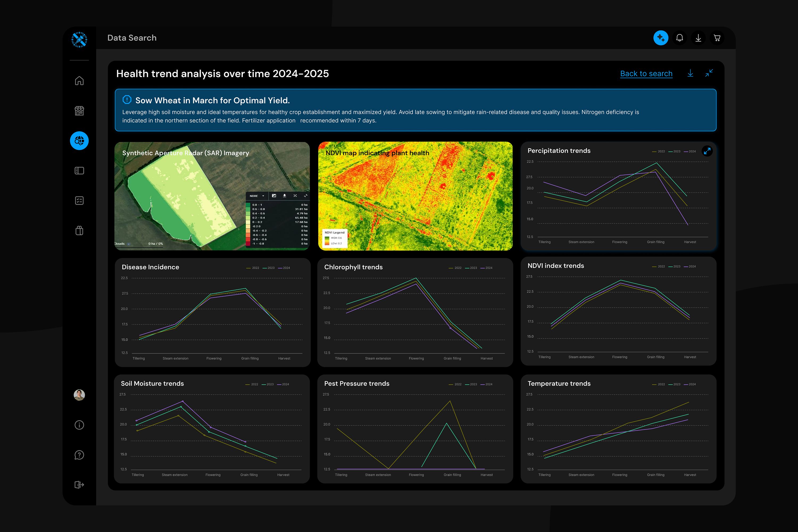Open the shopping cart icon
Image resolution: width=798 pixels, height=532 pixels.
tap(717, 38)
